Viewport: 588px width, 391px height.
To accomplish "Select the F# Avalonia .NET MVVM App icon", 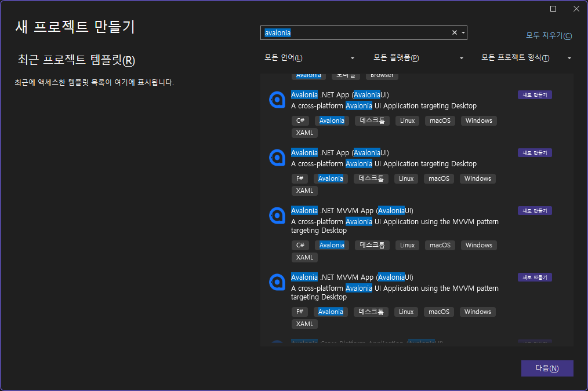I will (x=277, y=283).
